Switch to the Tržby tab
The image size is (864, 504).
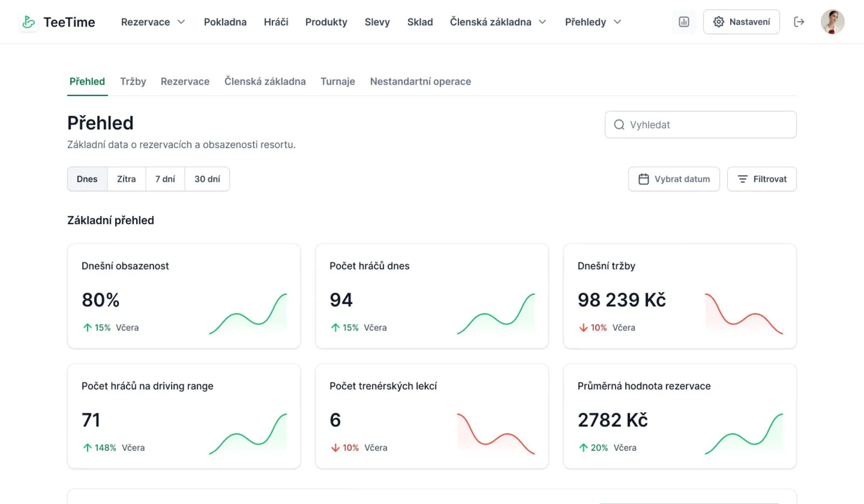pos(133,81)
